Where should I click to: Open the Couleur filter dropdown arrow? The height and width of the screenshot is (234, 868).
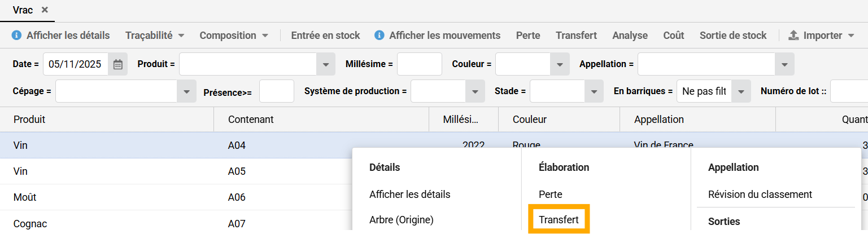[559, 64]
